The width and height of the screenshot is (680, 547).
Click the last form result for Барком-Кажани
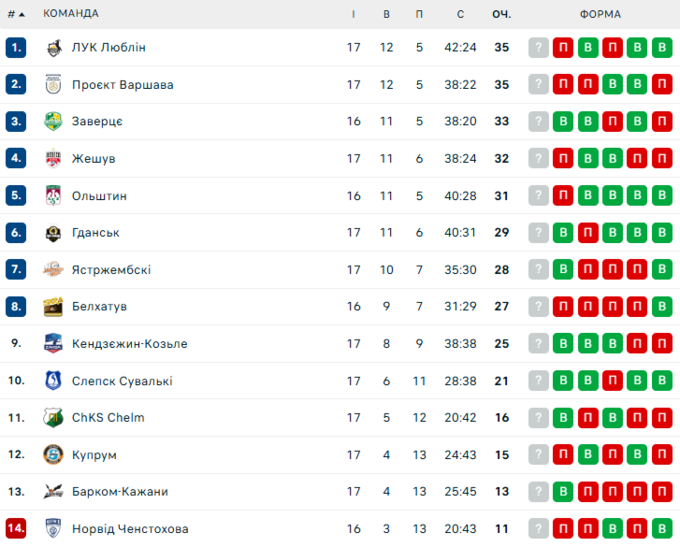[x=661, y=492]
